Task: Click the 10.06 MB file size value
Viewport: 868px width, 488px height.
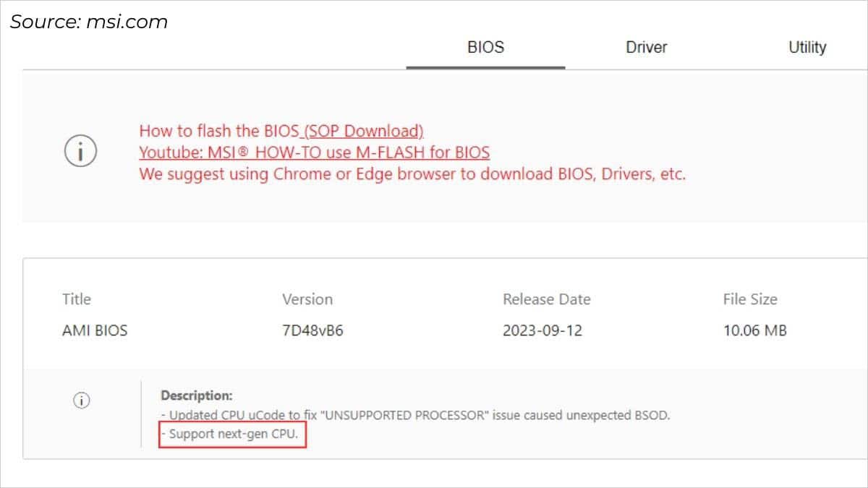Action: point(754,331)
